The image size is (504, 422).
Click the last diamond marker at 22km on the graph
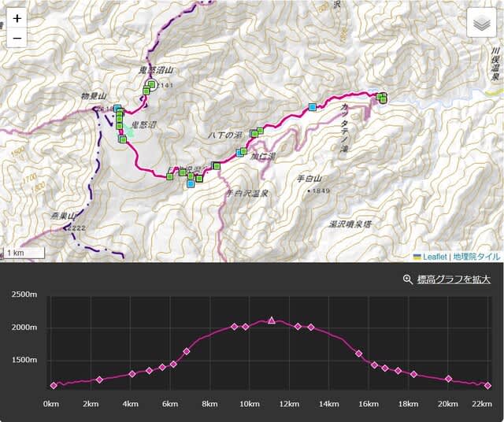(488, 386)
